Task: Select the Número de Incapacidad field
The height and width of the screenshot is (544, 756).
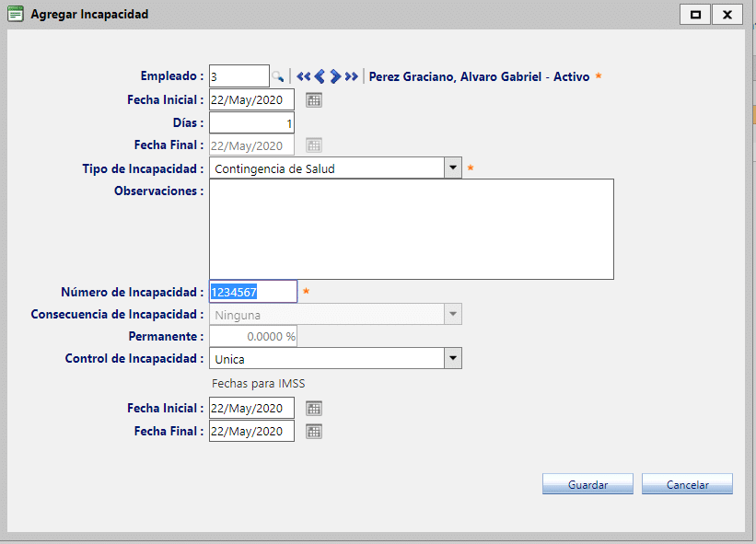Action: click(253, 292)
